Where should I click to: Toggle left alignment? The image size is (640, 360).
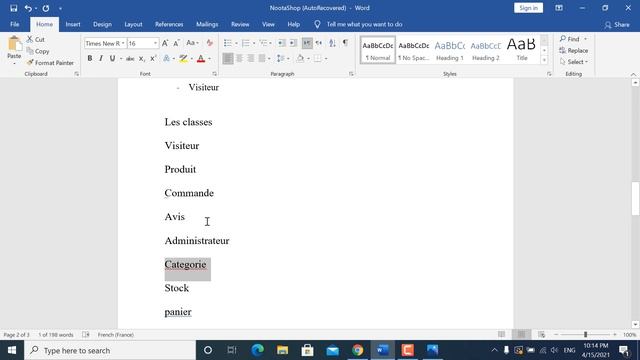[x=228, y=58]
